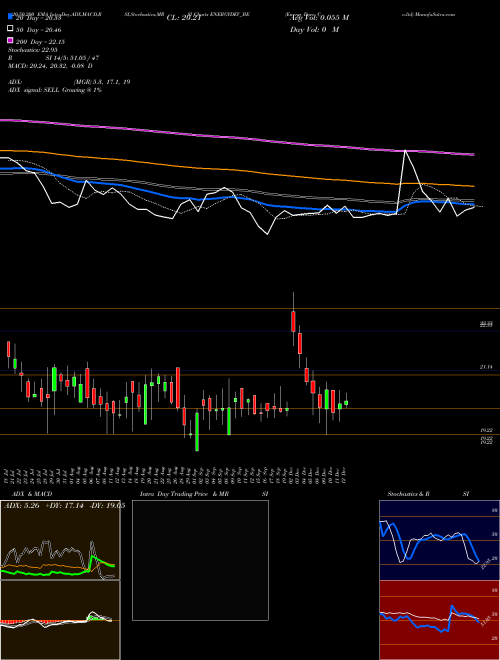Click the first red candlestick on the left
Viewport: 500px width, 660px height.
[8, 349]
